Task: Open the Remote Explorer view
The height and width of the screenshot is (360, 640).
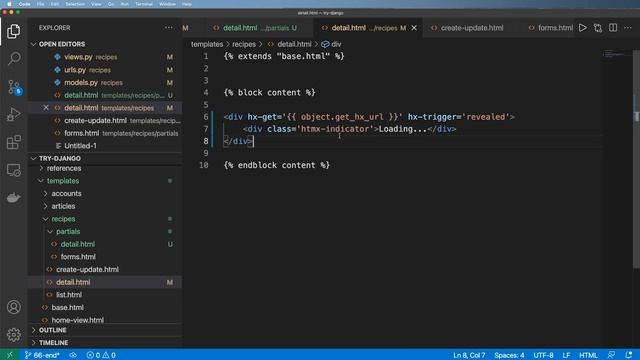Action: [x=13, y=170]
